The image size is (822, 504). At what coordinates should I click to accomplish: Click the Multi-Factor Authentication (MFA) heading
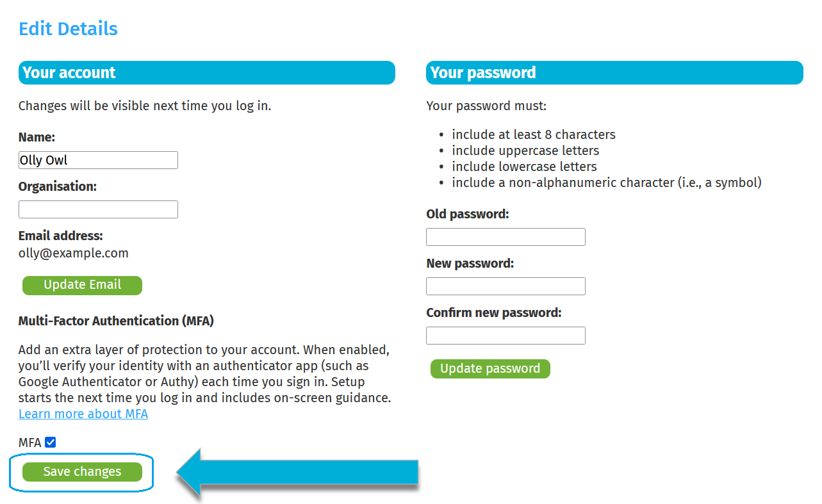pos(116,321)
